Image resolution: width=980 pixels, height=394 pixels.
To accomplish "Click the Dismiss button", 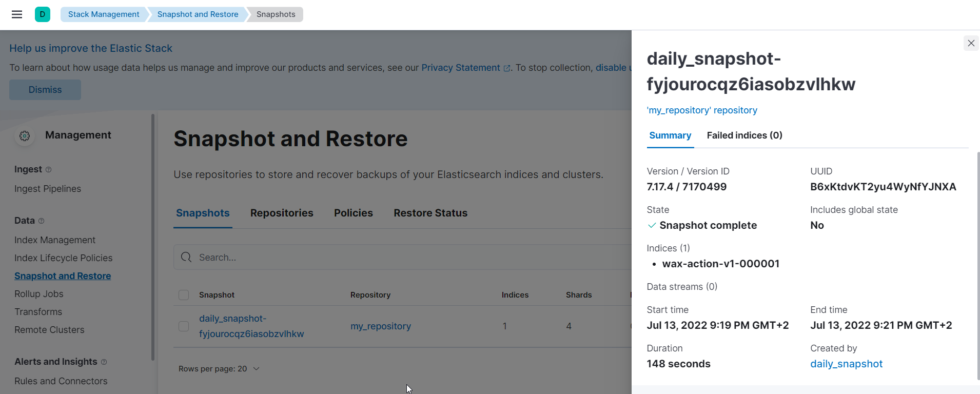I will point(45,90).
